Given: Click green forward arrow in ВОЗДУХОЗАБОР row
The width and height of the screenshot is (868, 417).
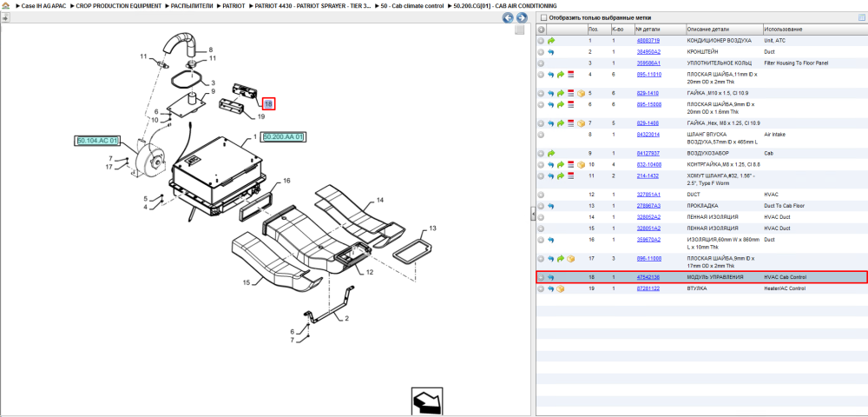Looking at the screenshot, I should pos(551,153).
